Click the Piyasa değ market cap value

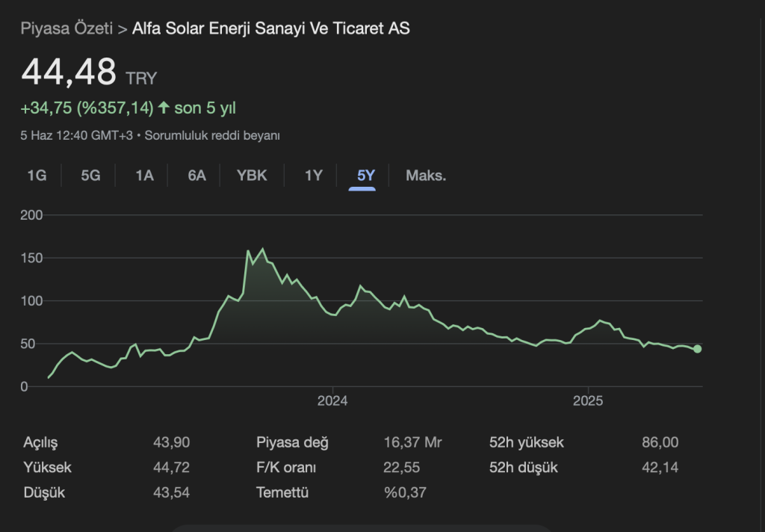pyautogui.click(x=412, y=442)
